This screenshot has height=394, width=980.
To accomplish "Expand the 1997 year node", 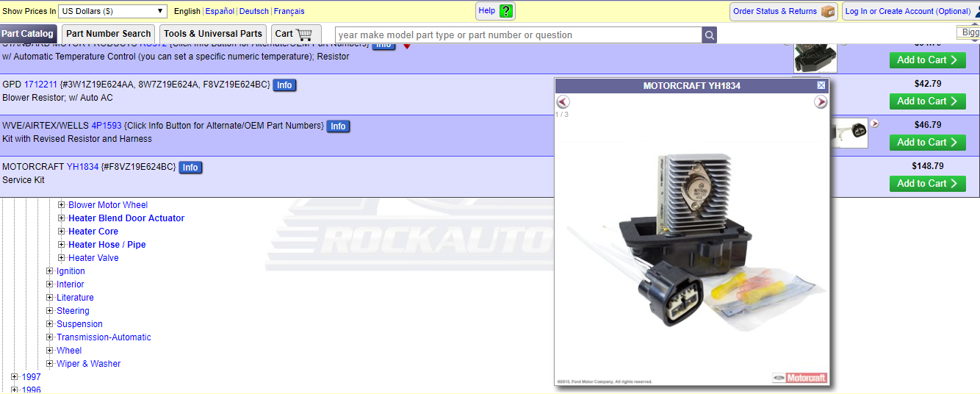I will (x=15, y=377).
